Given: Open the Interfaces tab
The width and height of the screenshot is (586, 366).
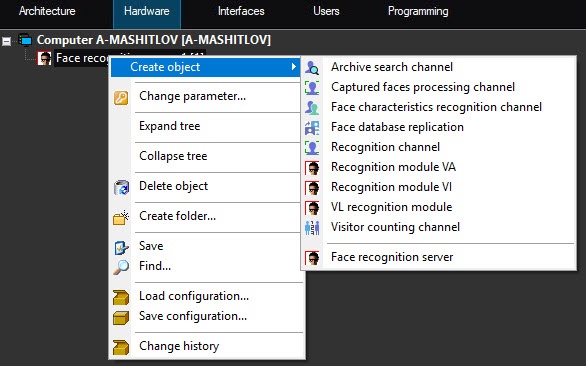Looking at the screenshot, I should pyautogui.click(x=241, y=11).
